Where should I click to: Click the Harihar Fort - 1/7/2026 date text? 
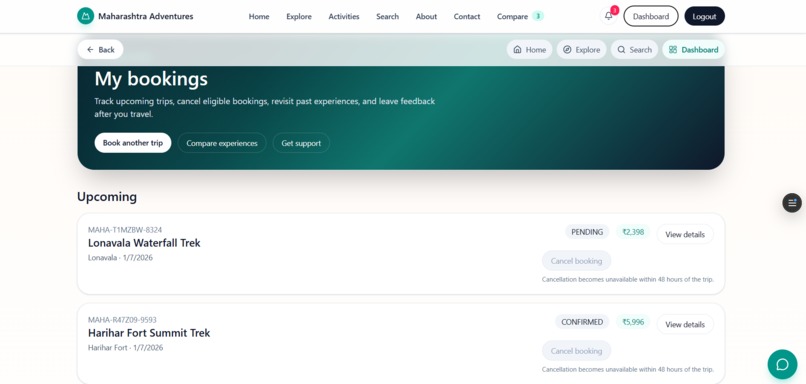click(125, 348)
